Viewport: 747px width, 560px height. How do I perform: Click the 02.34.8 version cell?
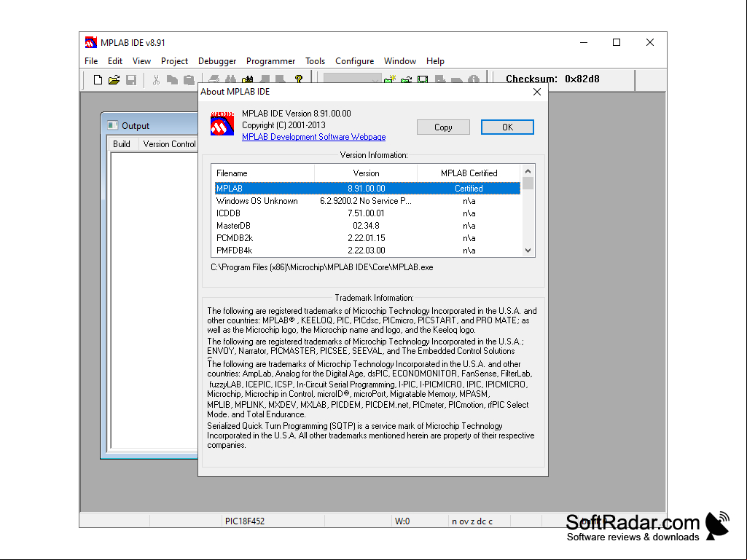[366, 226]
